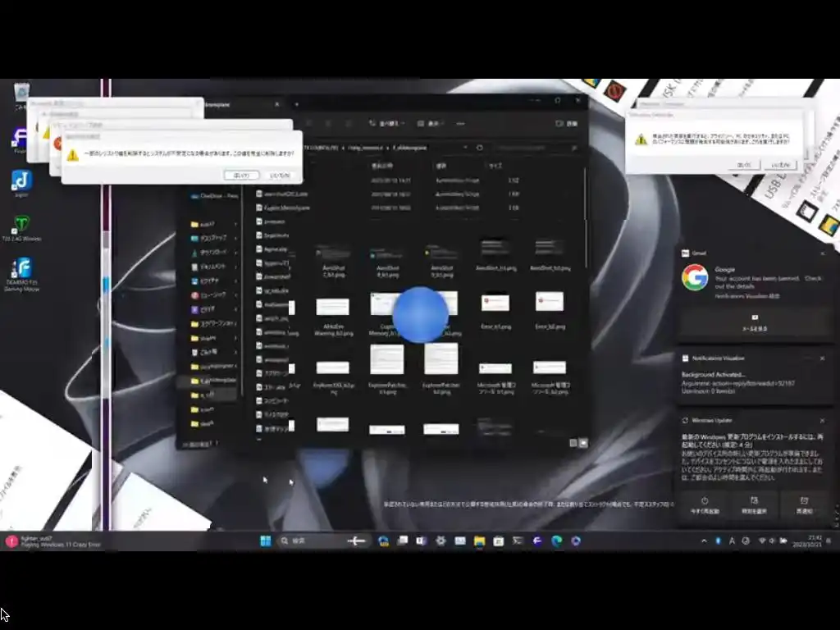Dismiss the Gmail notification
840x630 pixels.
click(823, 253)
